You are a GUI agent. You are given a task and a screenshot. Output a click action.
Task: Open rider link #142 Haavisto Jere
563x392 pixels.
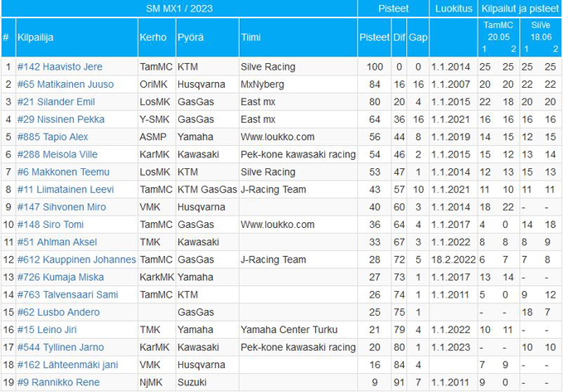[60, 67]
